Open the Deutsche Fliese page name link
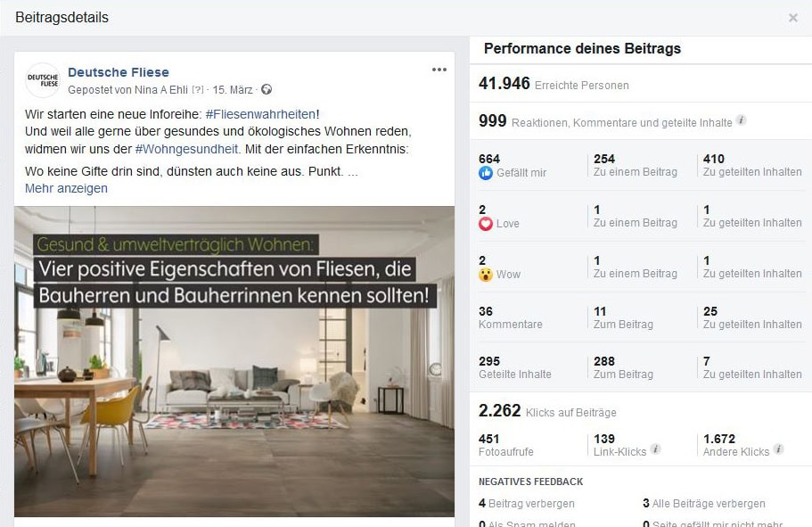Image resolution: width=812 pixels, height=527 pixels. pyautogui.click(x=119, y=72)
